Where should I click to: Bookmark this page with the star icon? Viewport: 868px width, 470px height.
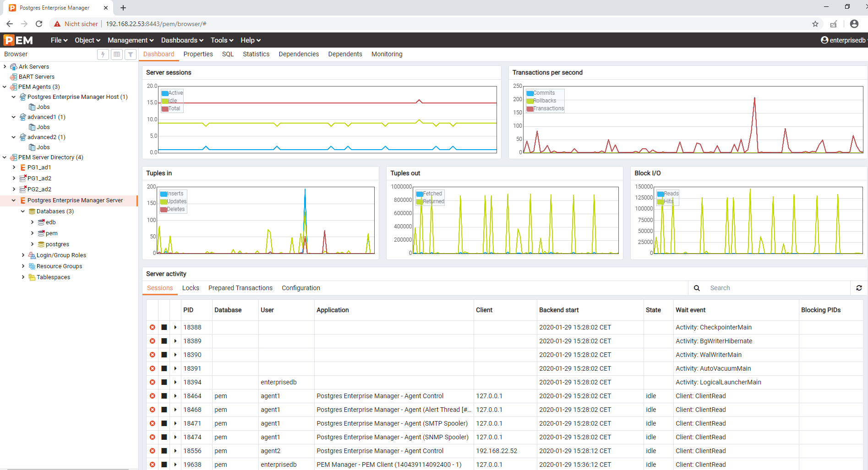pos(815,24)
